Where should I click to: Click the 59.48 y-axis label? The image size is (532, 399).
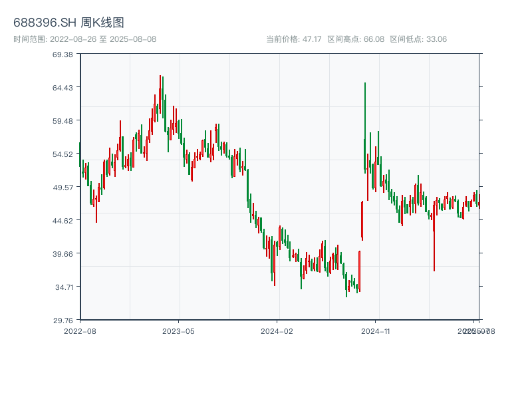point(63,121)
